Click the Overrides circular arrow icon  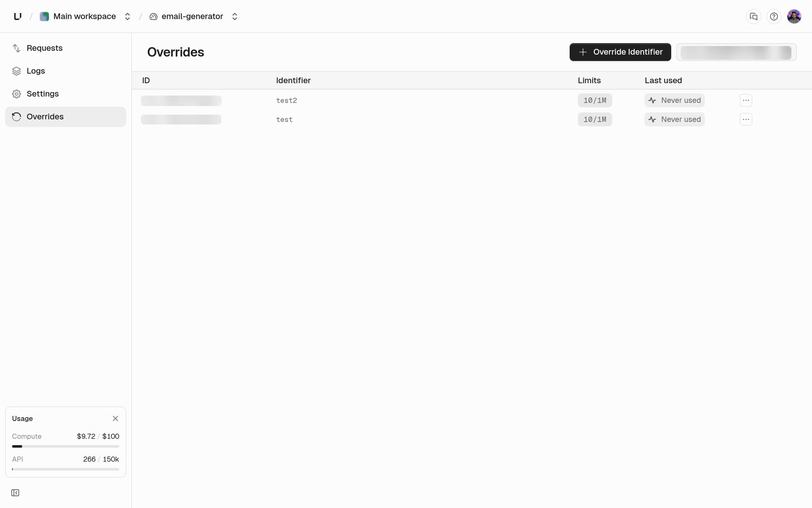16,117
